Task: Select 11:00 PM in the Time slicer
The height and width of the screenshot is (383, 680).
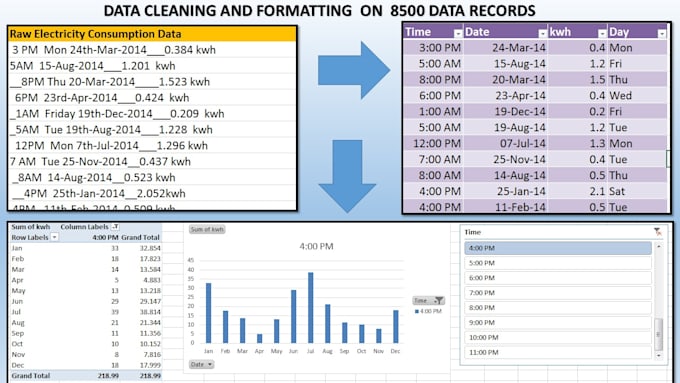Action: click(x=558, y=352)
